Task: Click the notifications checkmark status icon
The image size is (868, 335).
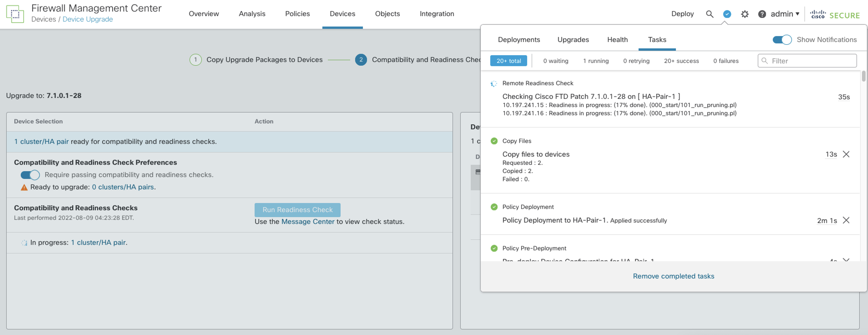Action: (727, 14)
